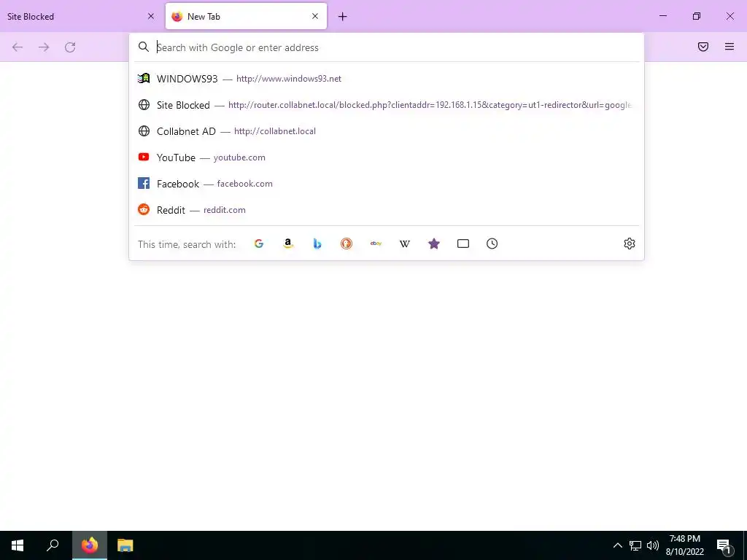Viewport: 747px width, 560px height.
Task: Open the Reddit suggestion
Action: tap(387, 209)
